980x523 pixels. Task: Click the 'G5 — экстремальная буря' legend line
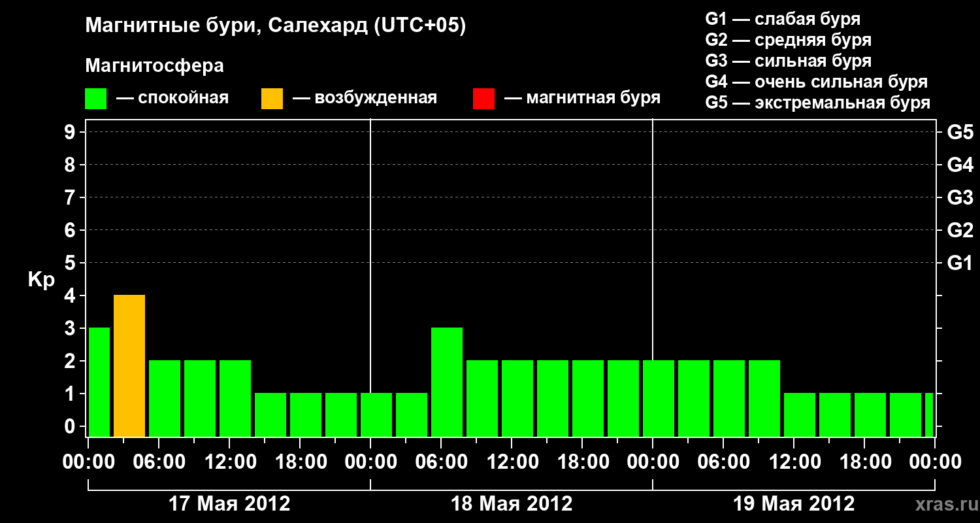coord(818,103)
